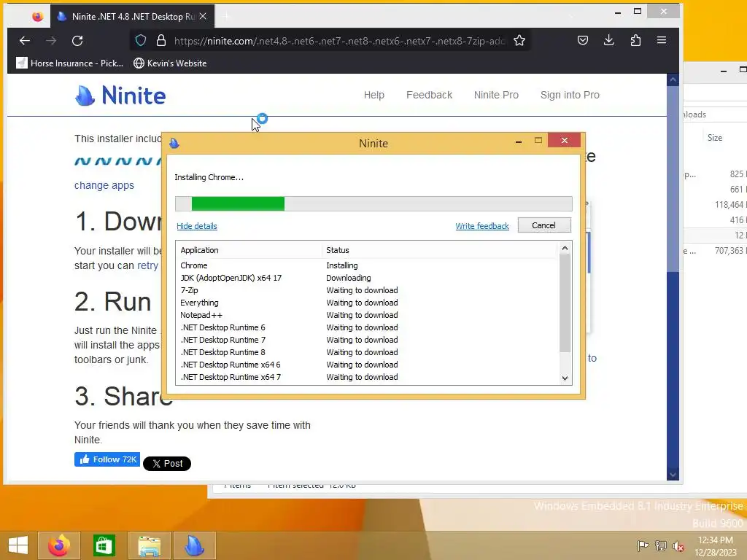Select .NET Desktop Runtime 7 row
This screenshot has width=747, height=560.
pos(367,340)
